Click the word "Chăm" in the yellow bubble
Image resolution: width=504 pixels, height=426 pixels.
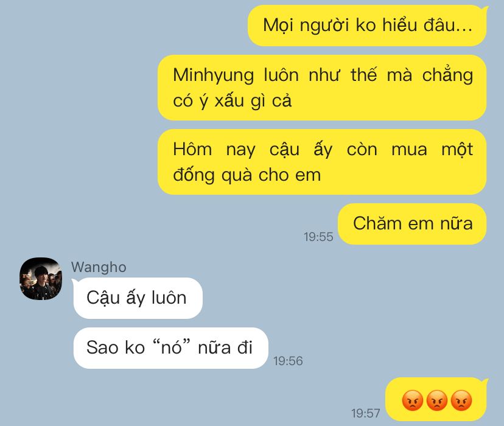(377, 223)
